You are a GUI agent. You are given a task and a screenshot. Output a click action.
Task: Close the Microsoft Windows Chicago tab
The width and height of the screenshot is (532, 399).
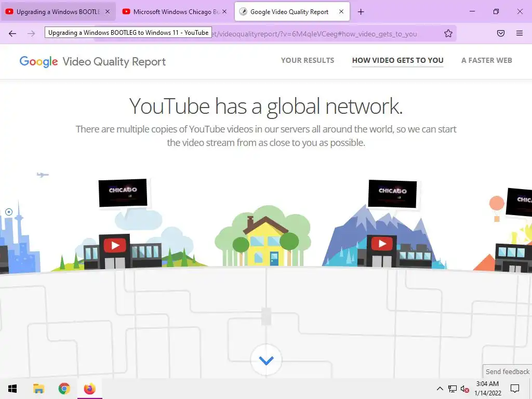pyautogui.click(x=224, y=11)
